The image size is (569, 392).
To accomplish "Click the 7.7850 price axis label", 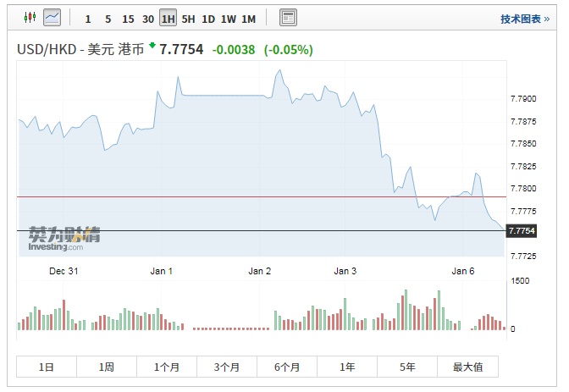I will point(523,144).
